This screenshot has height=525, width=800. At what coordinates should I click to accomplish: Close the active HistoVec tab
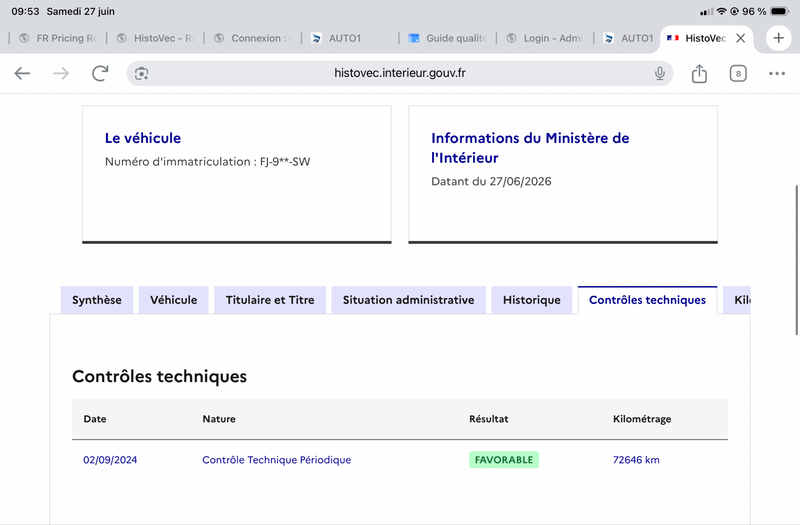coord(741,38)
